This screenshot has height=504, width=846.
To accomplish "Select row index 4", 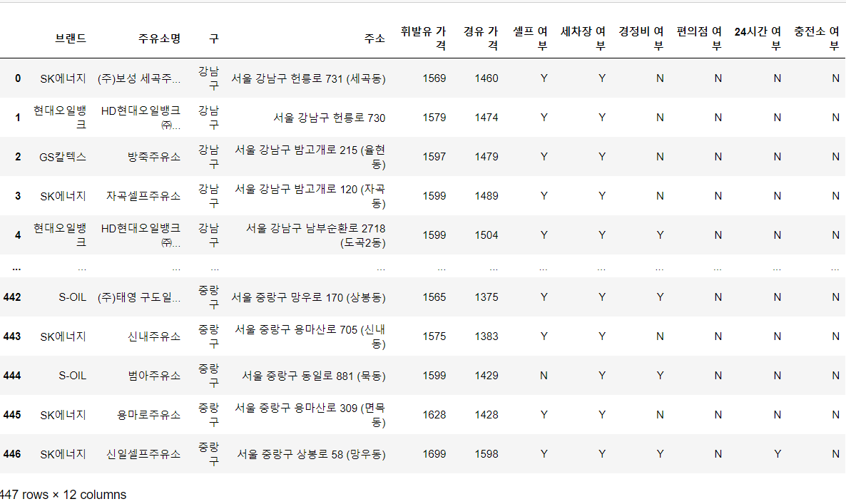I will 18,235.
